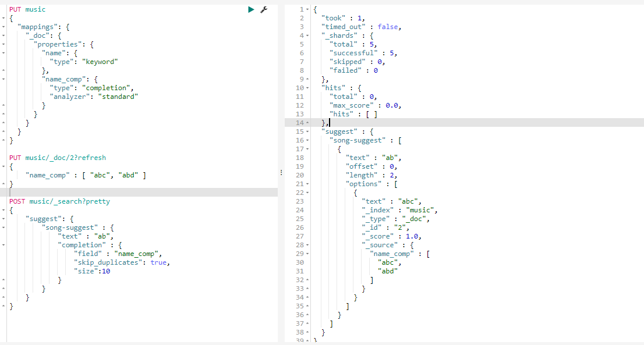Click the editor pane resize handle dots

coord(281,173)
